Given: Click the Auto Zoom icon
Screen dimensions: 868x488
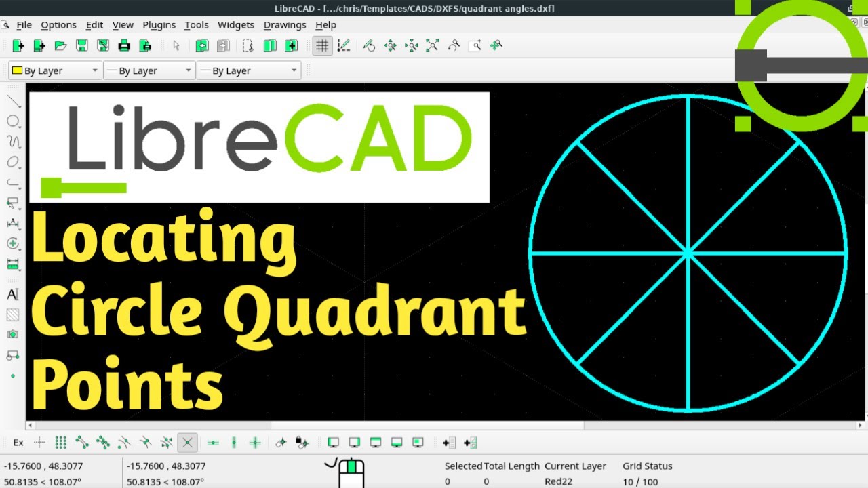Looking at the screenshot, I should click(x=432, y=46).
